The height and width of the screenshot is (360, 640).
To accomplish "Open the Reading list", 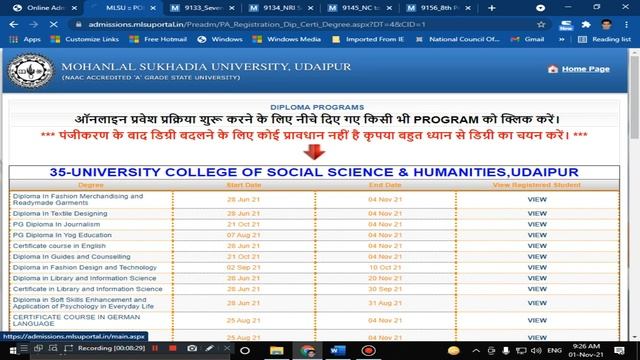I will tap(604, 39).
